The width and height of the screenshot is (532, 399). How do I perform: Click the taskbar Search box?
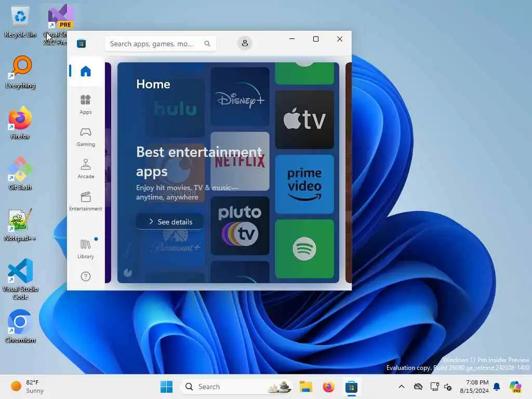[236, 387]
